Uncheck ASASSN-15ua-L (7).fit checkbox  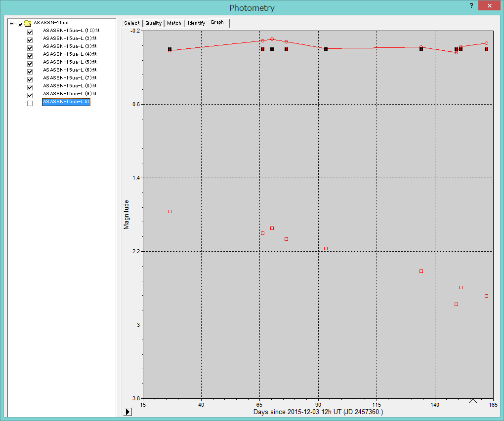tap(30, 79)
